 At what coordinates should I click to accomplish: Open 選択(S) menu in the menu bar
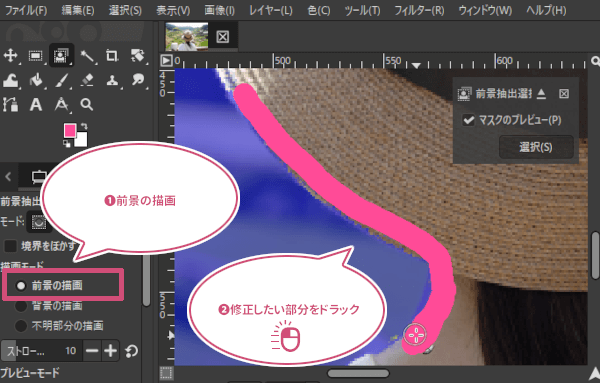[x=125, y=10]
